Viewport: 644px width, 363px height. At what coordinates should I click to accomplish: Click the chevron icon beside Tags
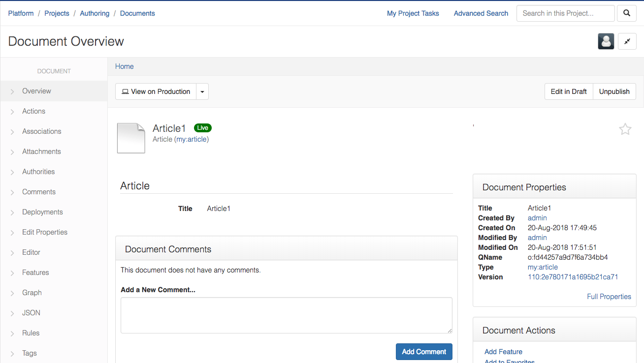[x=12, y=354]
